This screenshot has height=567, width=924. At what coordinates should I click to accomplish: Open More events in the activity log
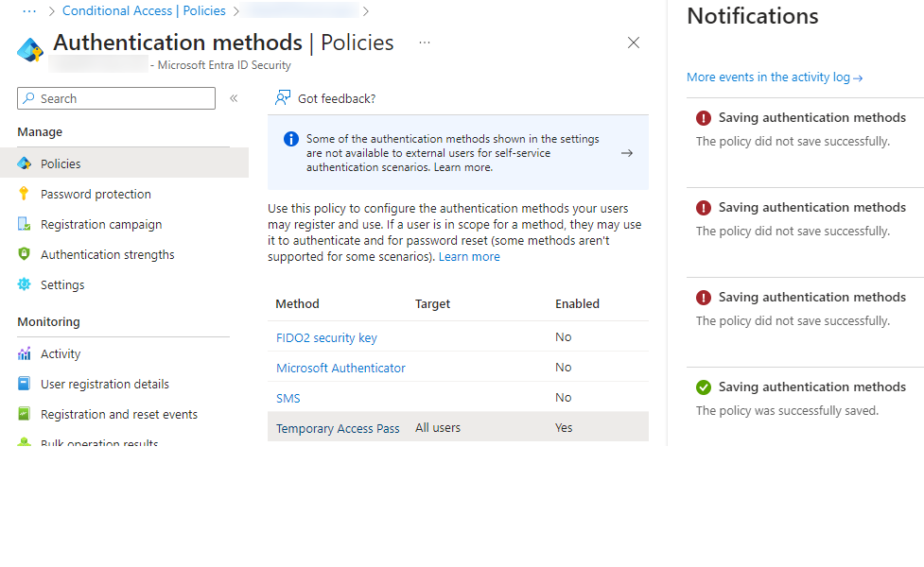(775, 77)
